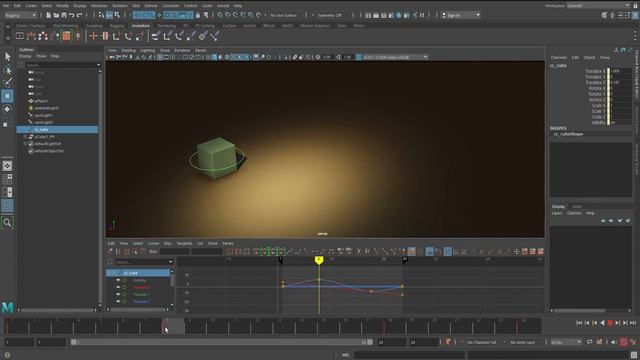The width and height of the screenshot is (640, 360).
Task: Click the New Scene icon
Action: coord(48,15)
